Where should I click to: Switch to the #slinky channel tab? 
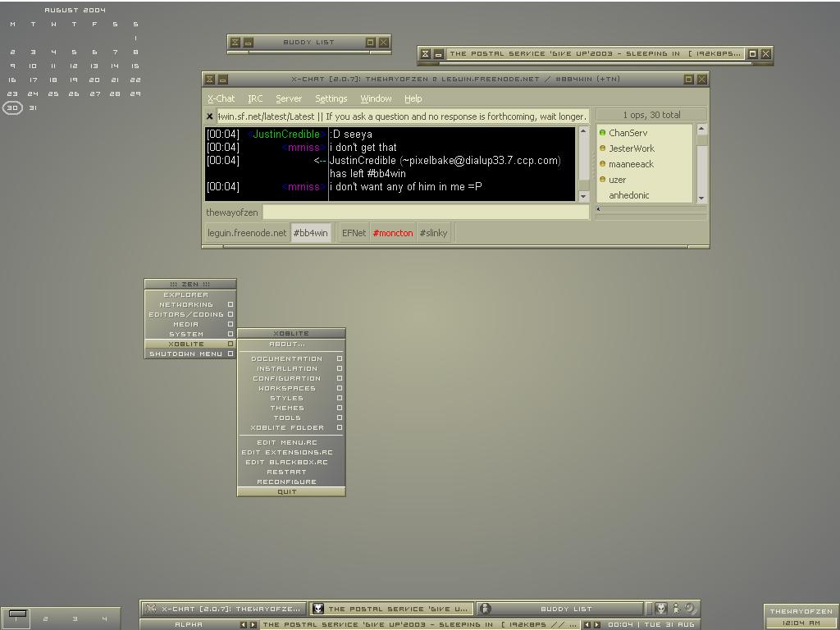pos(433,233)
